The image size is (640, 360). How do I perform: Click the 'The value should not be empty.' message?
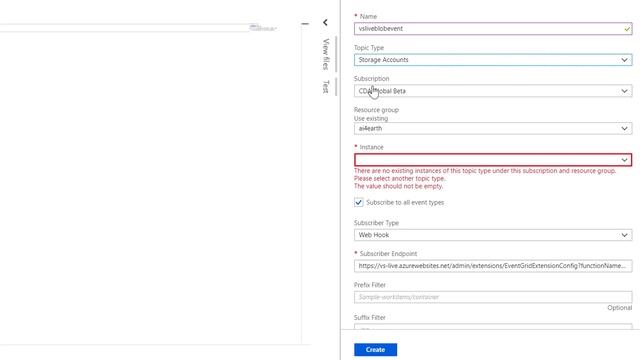[x=398, y=186]
